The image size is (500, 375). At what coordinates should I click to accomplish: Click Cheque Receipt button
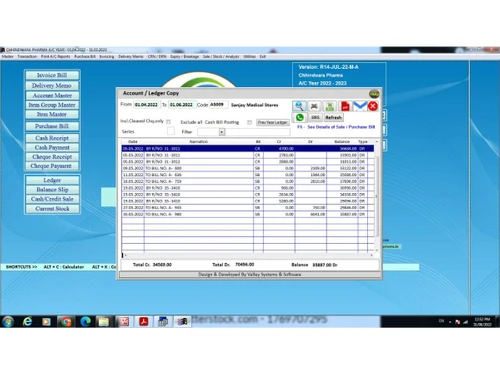[52, 157]
